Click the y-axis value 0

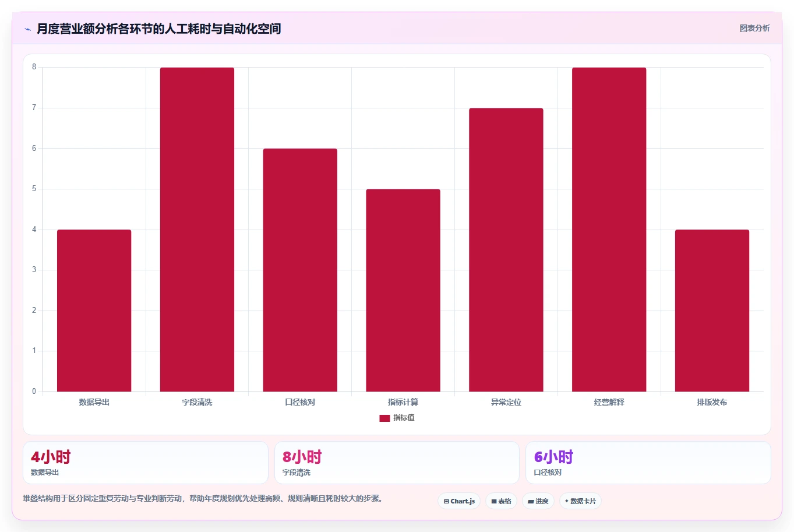coord(34,392)
